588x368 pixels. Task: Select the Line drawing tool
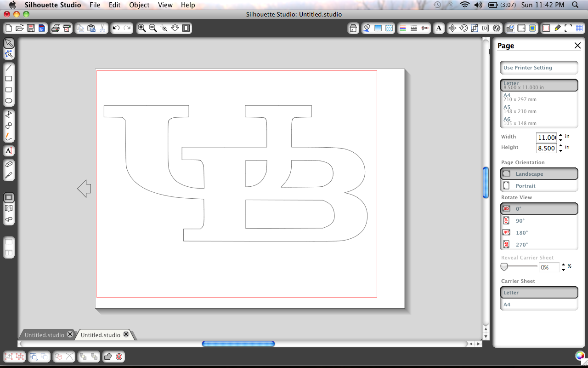click(9, 68)
